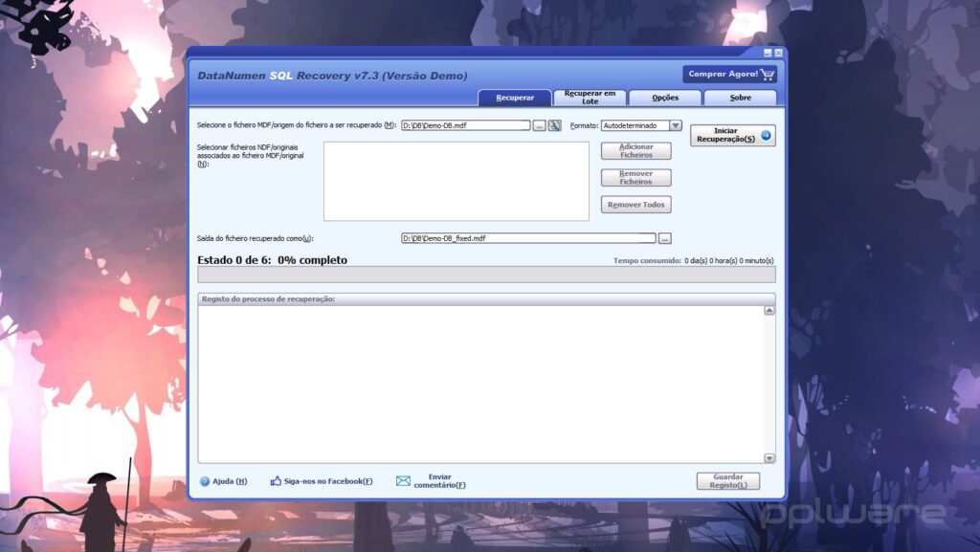980x552 pixels.
Task: Open the Sobre tab
Action: point(740,97)
